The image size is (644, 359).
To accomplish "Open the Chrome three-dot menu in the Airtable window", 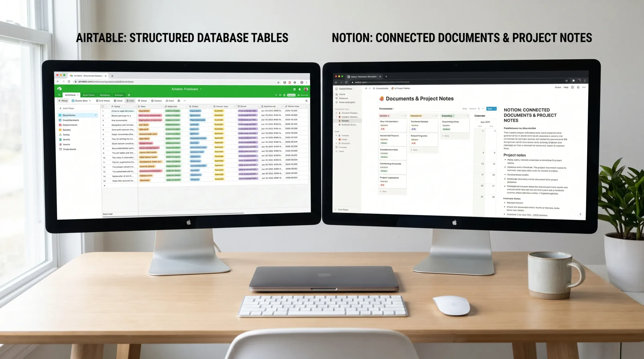I will pyautogui.click(x=307, y=82).
